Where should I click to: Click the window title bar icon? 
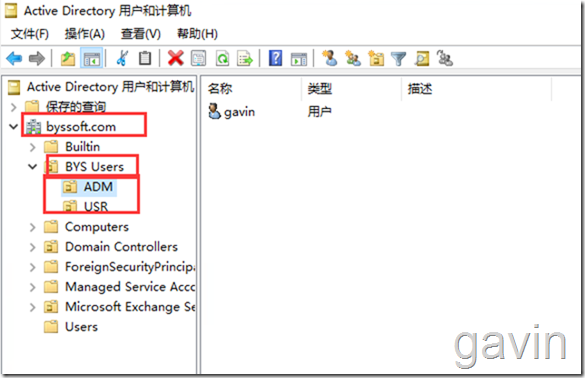click(x=11, y=11)
